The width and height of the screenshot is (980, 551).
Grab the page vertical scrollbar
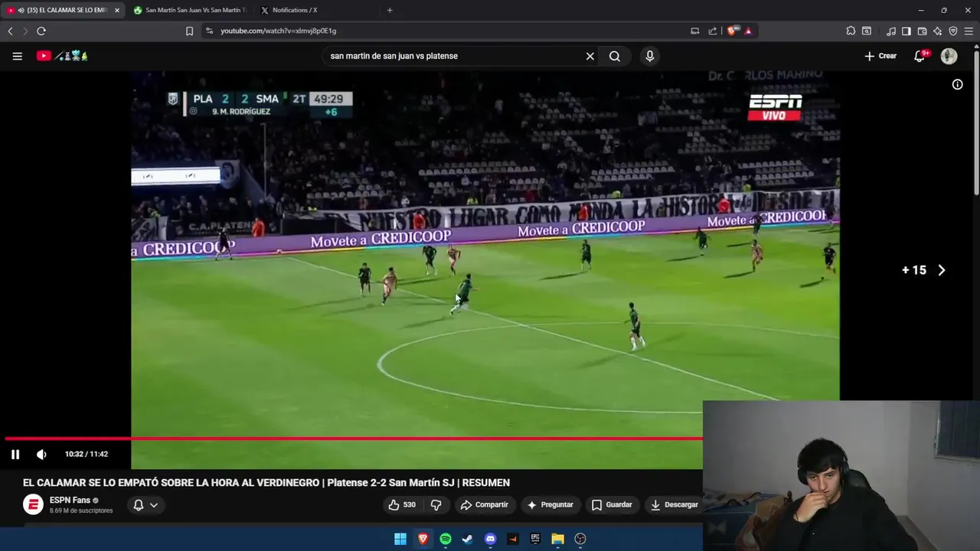[976, 122]
